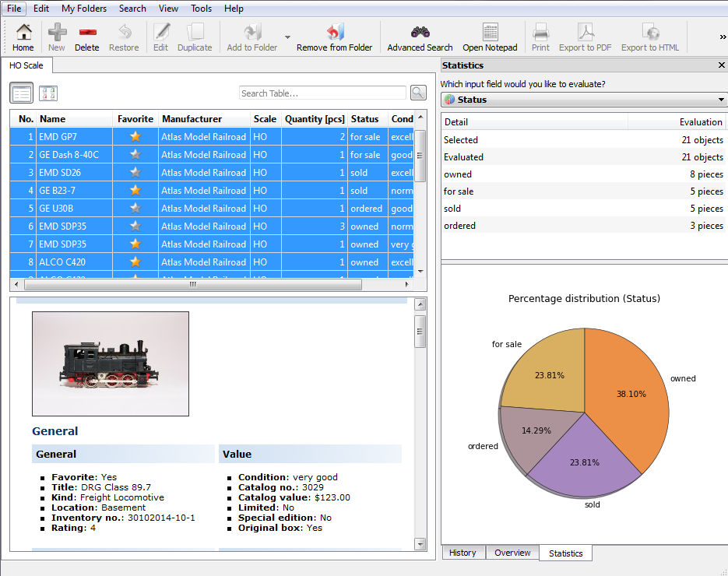
Task: Toggle favorite star for EMD SDP35 row 7
Action: pyautogui.click(x=135, y=244)
